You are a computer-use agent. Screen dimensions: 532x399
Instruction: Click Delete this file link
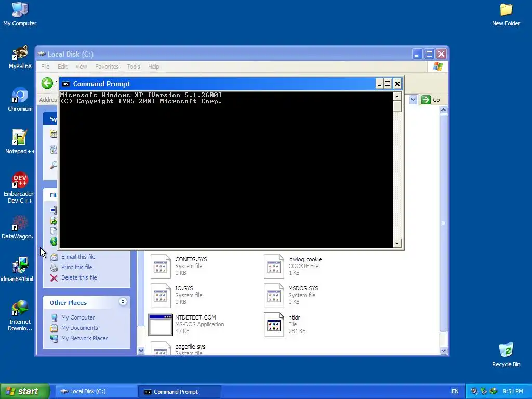tap(79, 277)
